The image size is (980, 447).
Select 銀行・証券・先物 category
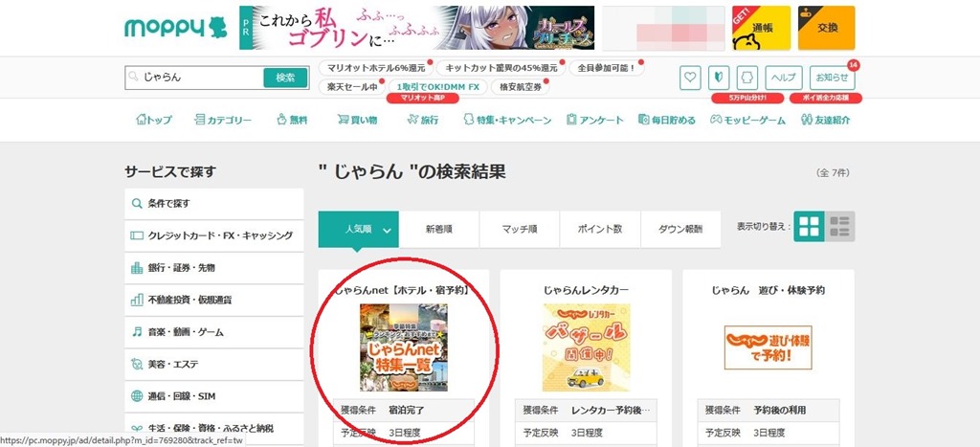(x=213, y=268)
